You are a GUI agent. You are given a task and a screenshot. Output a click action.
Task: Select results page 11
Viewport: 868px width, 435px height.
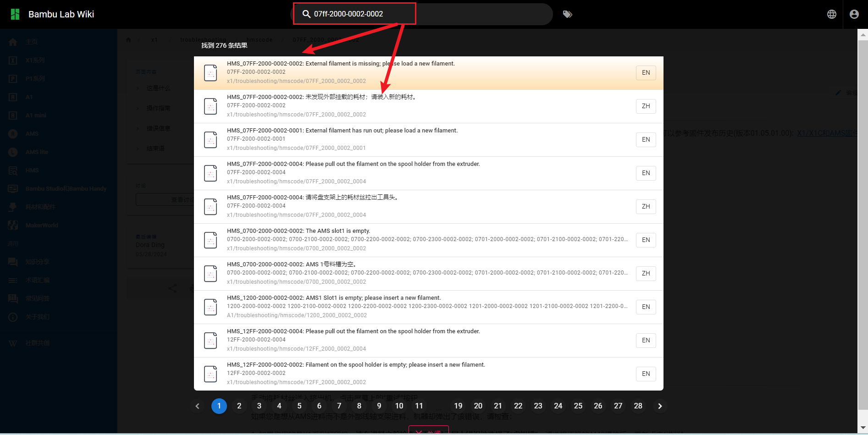[x=419, y=406]
